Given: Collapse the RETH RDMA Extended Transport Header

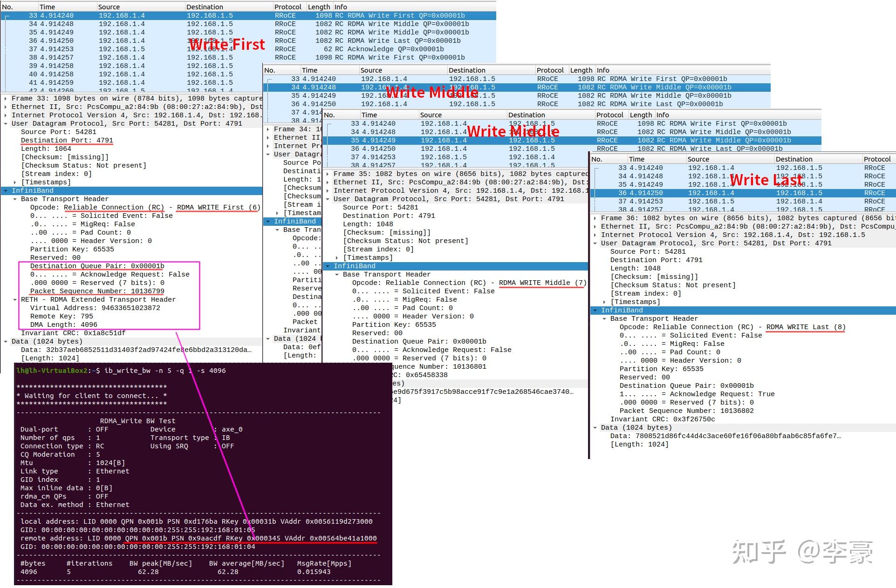Looking at the screenshot, I should (x=14, y=299).
